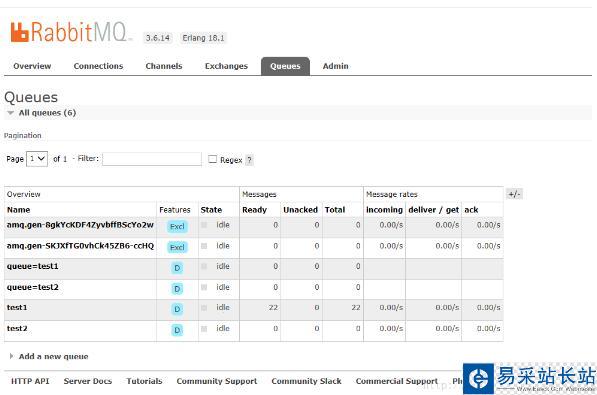The image size is (597, 395).
Task: Open the Community Slack footer link
Action: pyautogui.click(x=306, y=381)
